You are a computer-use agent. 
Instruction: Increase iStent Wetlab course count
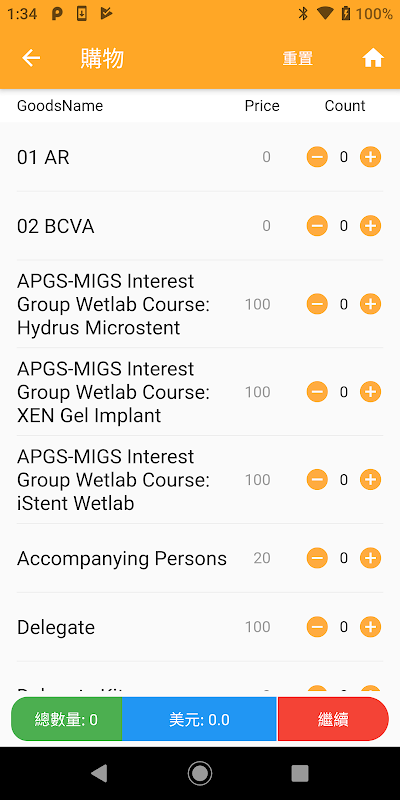370,480
